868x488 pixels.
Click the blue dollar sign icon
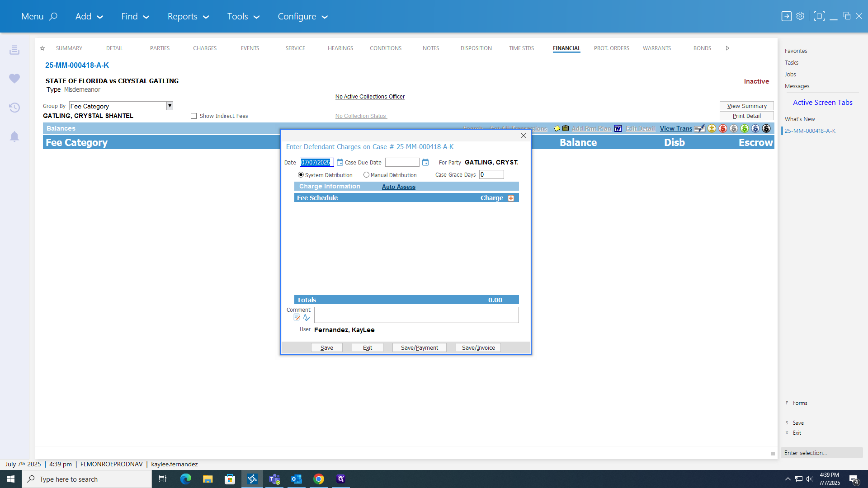(x=755, y=128)
